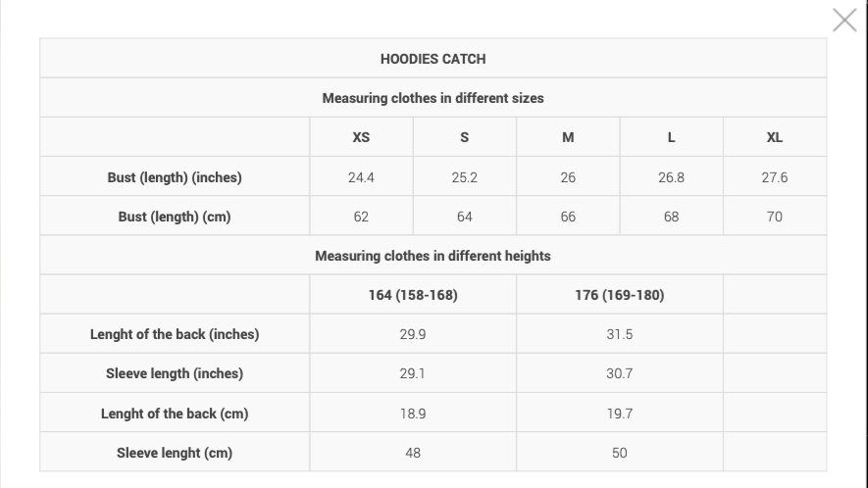Click Sleeve length (inches) row label
The width and height of the screenshot is (868, 488).
tap(175, 373)
